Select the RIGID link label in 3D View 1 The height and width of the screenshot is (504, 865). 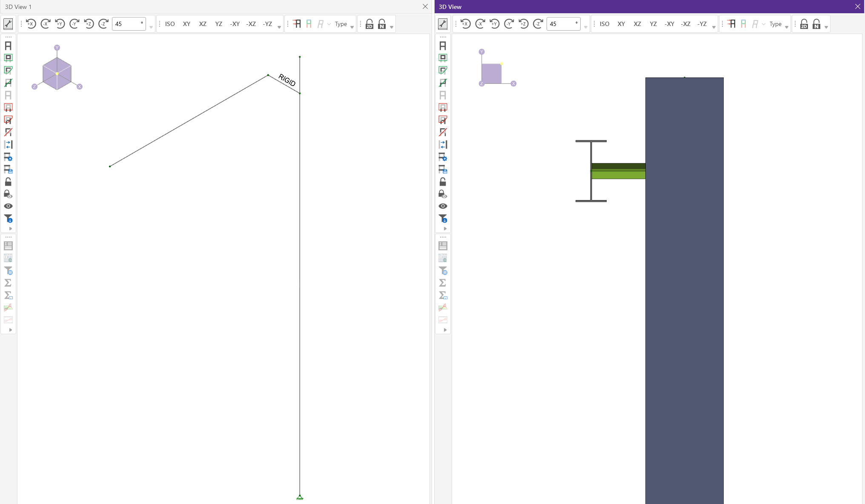[x=287, y=80]
